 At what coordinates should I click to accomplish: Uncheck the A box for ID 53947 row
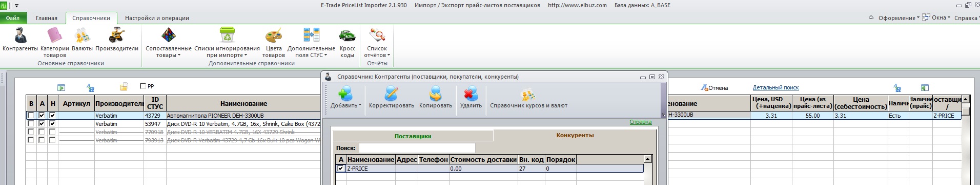[x=42, y=124]
